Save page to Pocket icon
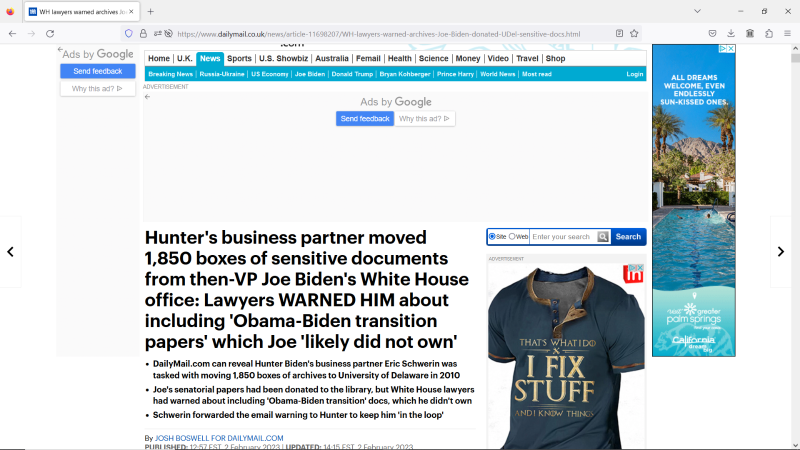 (x=712, y=34)
